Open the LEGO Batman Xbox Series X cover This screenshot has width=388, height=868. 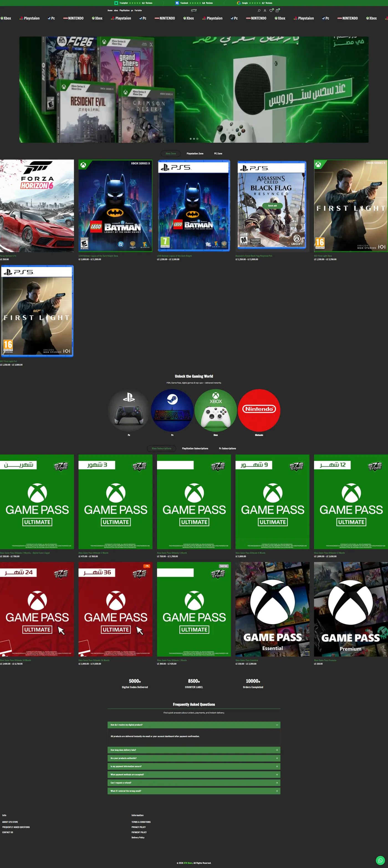[115, 206]
